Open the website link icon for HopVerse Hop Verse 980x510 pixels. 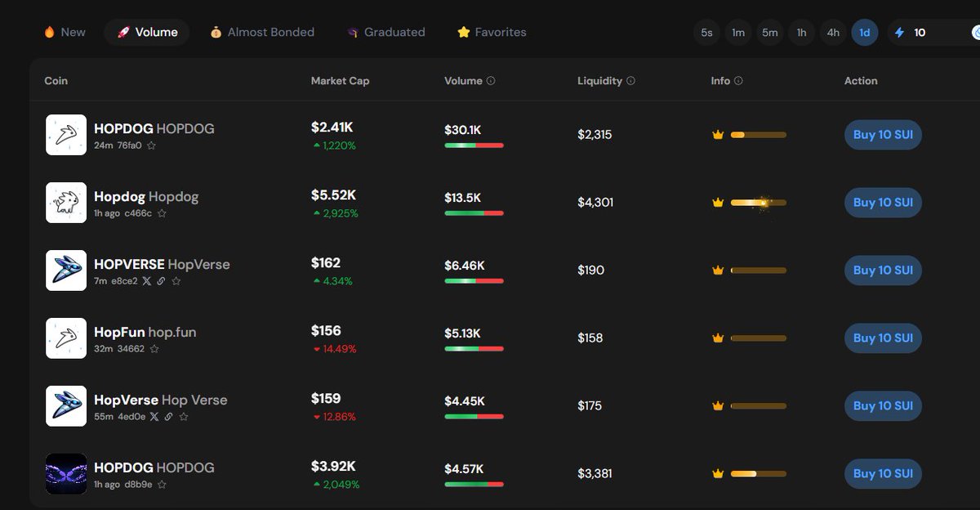coord(168,417)
